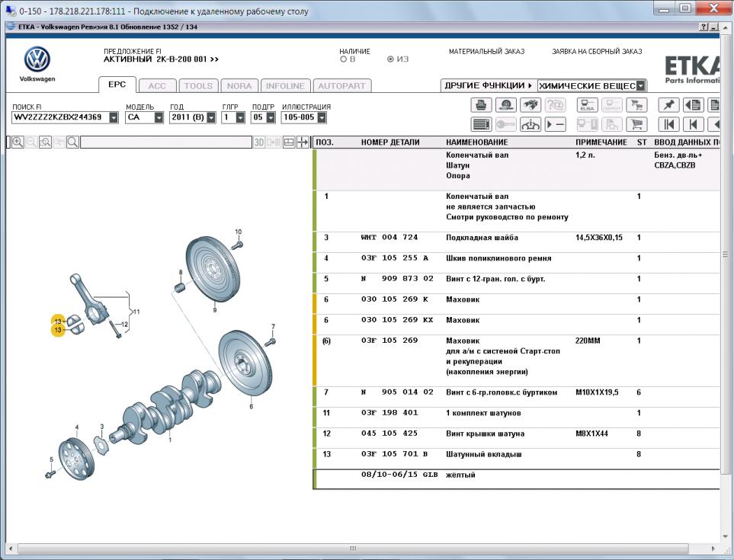734x560 pixels.
Task: Click the binoculars search icon
Action: point(530,105)
